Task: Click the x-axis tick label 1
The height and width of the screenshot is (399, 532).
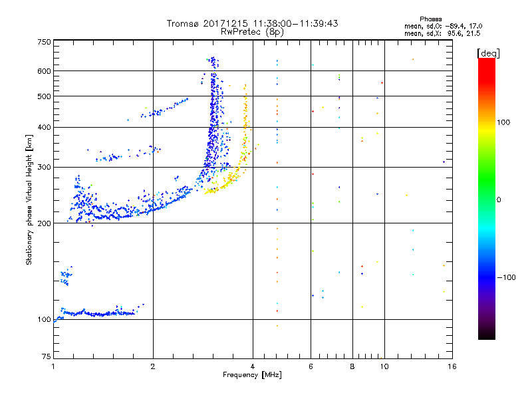Action: point(53,366)
